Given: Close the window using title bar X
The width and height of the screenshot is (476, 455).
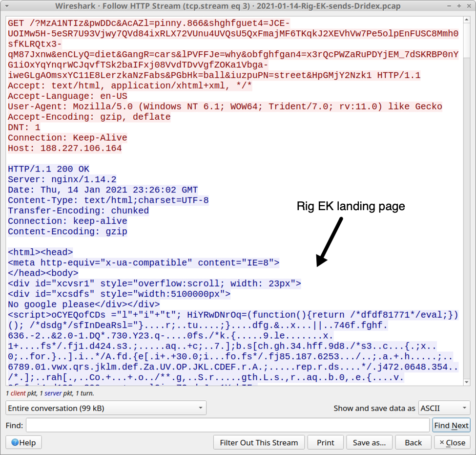Looking at the screenshot, I should [x=469, y=6].
